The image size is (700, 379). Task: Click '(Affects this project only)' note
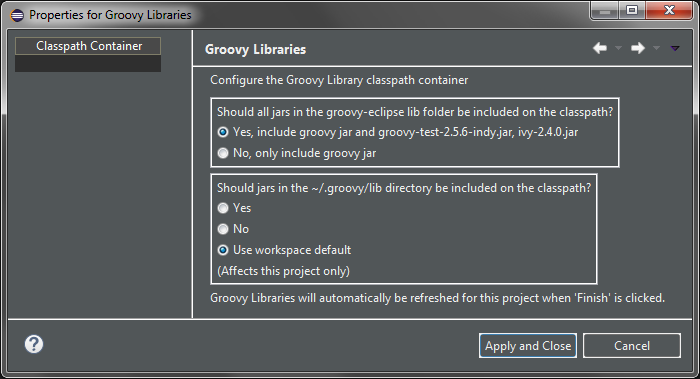coord(283,271)
